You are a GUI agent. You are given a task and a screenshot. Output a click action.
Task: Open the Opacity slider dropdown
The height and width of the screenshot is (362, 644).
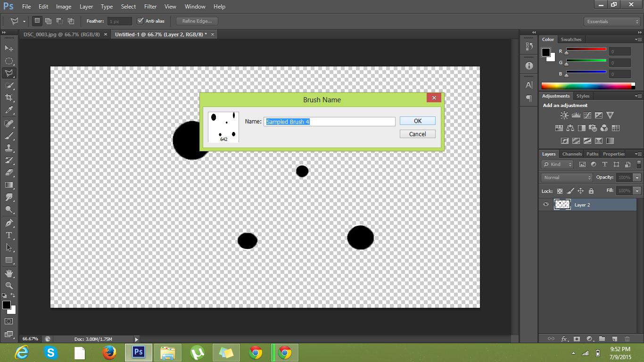637,177
